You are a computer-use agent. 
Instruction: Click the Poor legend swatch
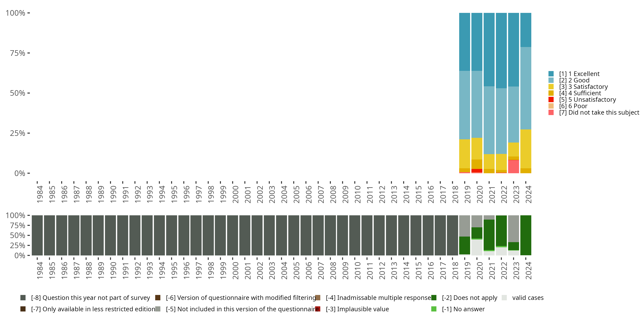pyautogui.click(x=551, y=106)
